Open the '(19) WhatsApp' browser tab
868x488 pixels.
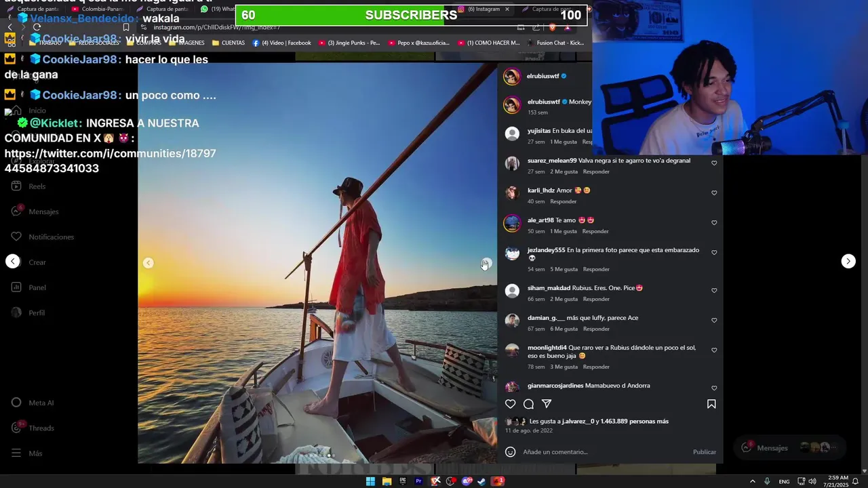pos(218,9)
